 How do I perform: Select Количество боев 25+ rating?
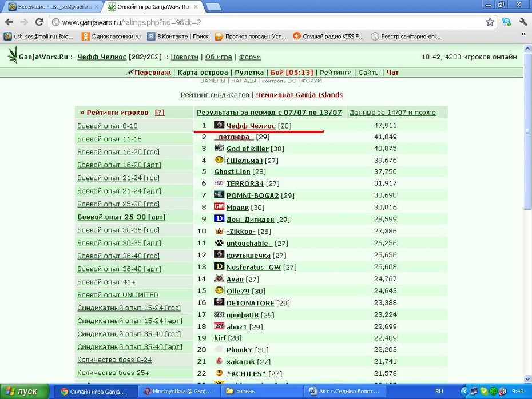[113, 373]
